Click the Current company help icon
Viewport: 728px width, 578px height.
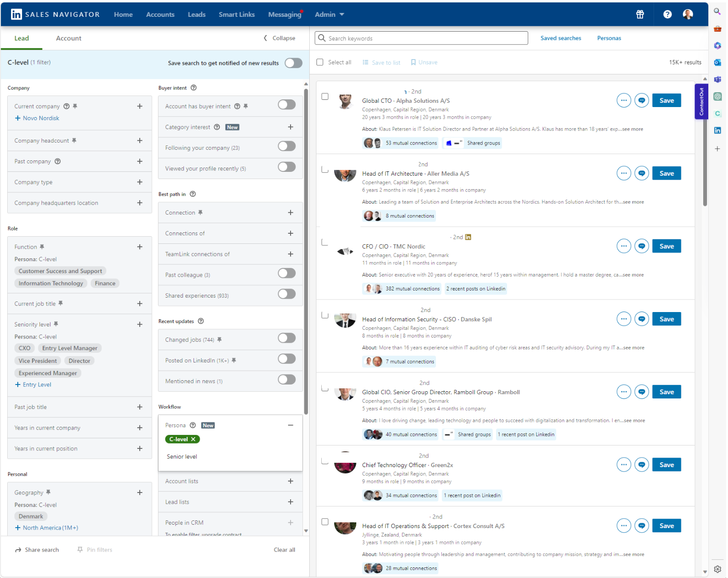[67, 106]
